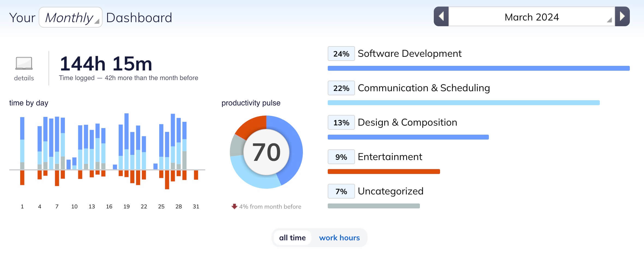Go to next month arrow
The height and width of the screenshot is (254, 644).
point(622,17)
